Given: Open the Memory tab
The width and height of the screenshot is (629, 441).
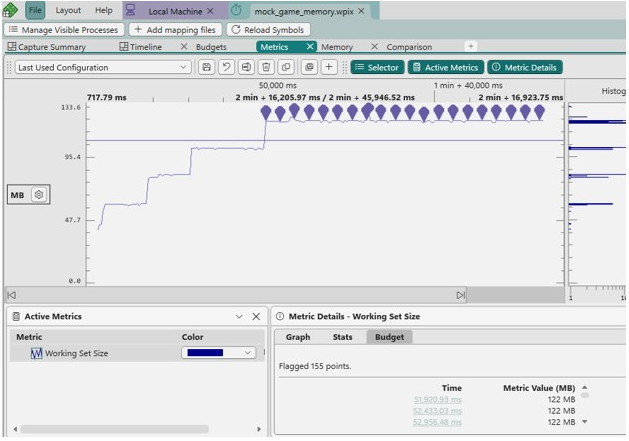Looking at the screenshot, I should tap(337, 47).
